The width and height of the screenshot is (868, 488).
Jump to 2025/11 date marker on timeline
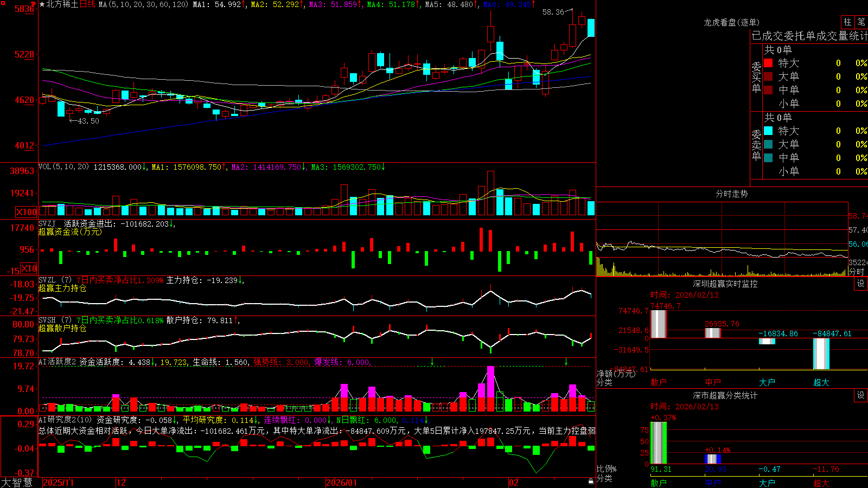tap(58, 483)
